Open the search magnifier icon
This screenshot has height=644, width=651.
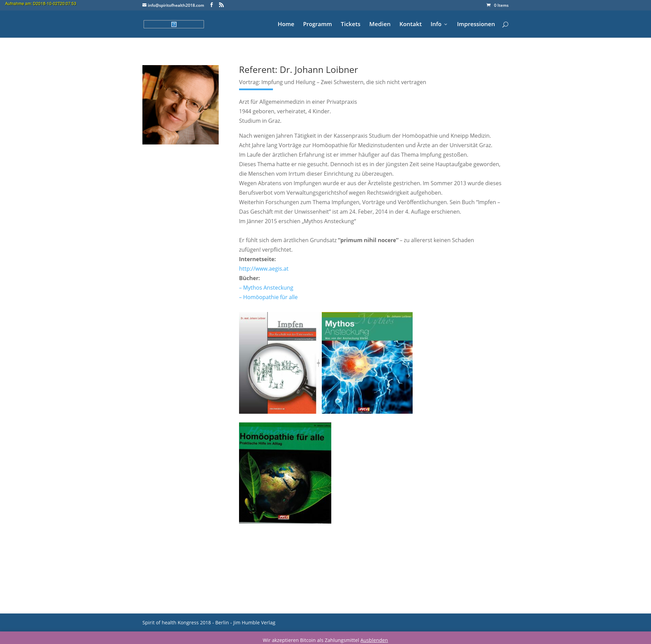pyautogui.click(x=505, y=24)
